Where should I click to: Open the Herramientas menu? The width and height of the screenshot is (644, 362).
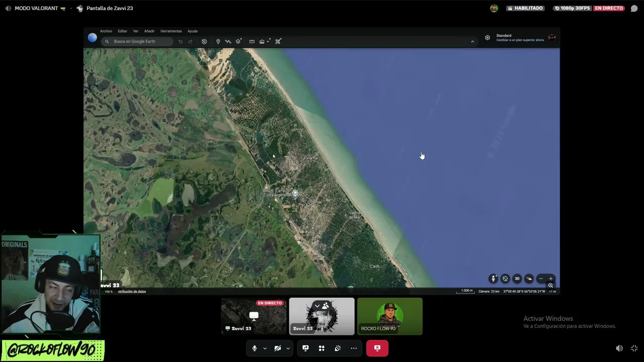click(171, 31)
